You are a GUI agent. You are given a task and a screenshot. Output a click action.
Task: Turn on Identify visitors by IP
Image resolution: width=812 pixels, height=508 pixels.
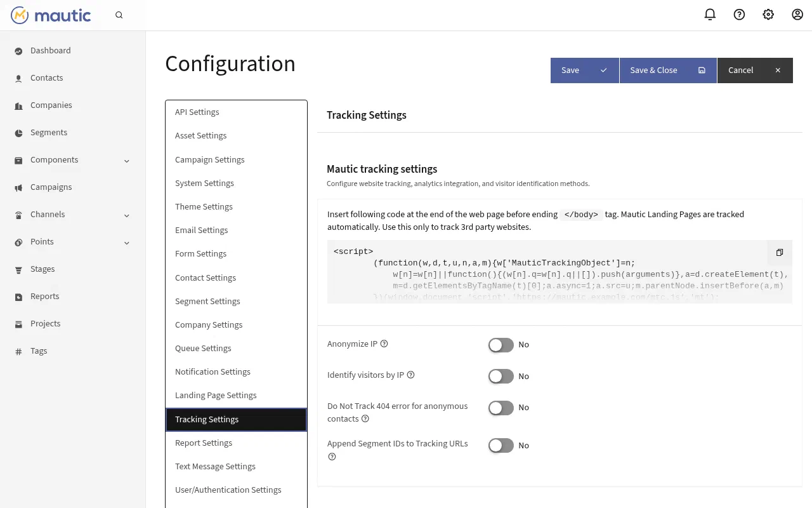[x=501, y=377]
